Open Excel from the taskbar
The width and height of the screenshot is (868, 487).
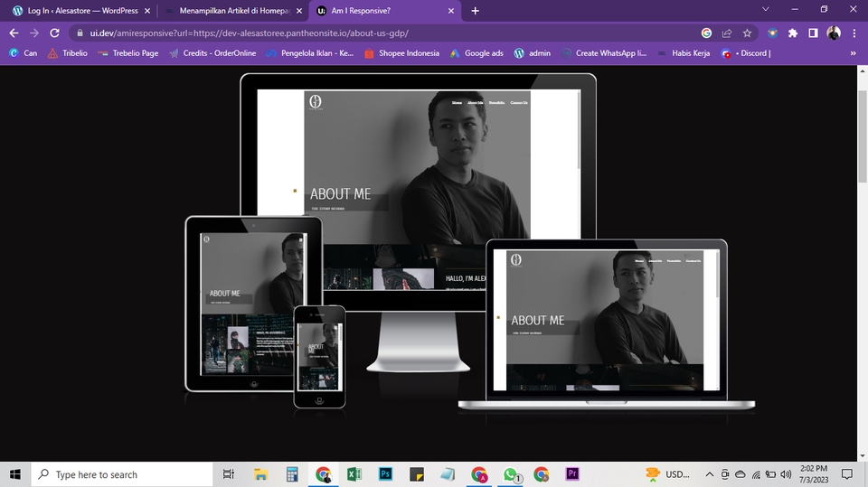tap(354, 474)
